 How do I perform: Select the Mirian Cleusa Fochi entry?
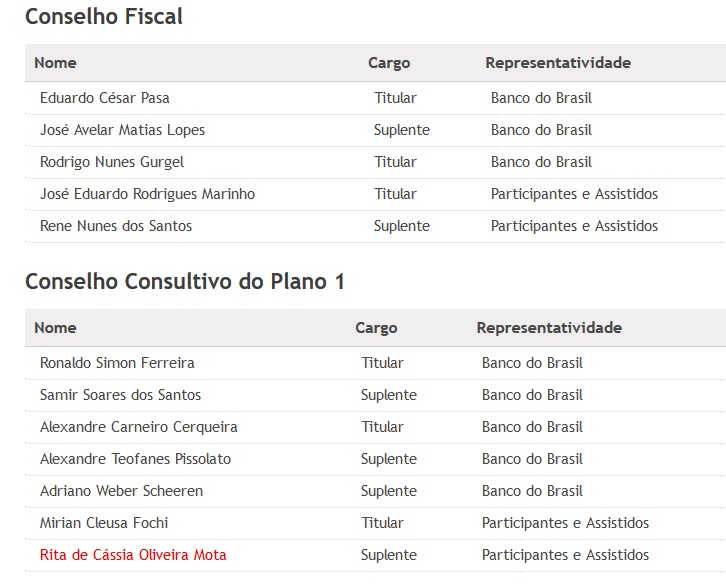coord(104,523)
